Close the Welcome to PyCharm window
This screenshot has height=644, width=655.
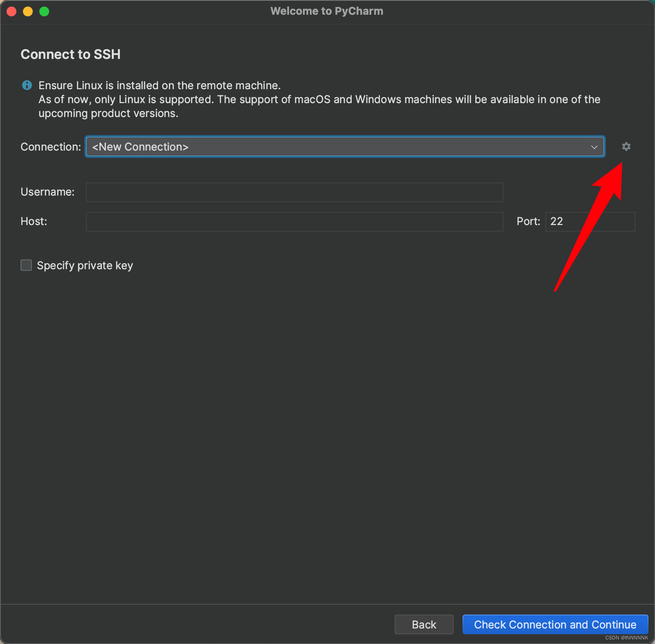pos(11,11)
